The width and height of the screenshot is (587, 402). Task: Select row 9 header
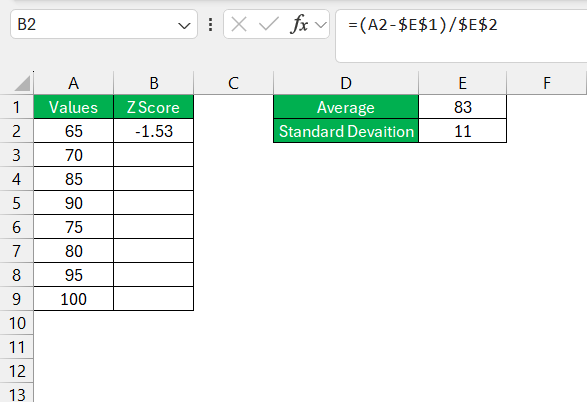tap(16, 299)
